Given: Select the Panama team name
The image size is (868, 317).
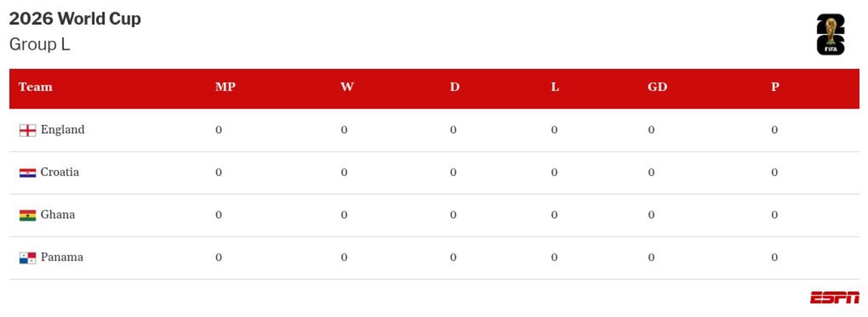Looking at the screenshot, I should point(62,257).
